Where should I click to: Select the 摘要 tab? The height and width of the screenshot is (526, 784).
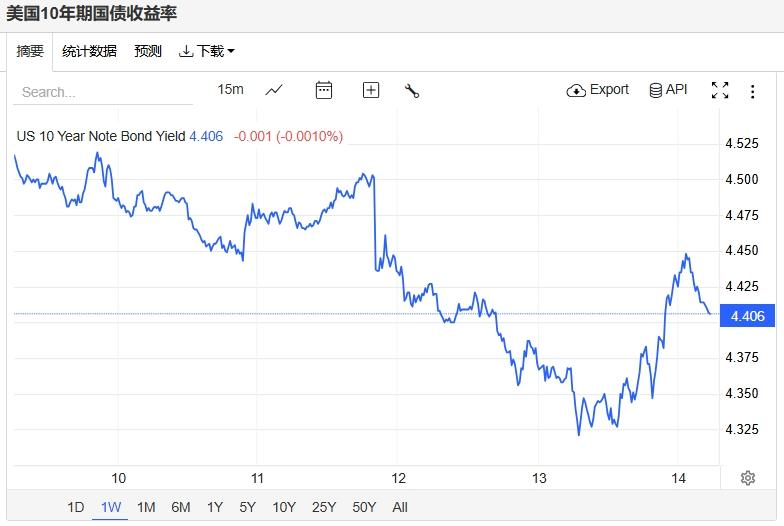point(30,51)
